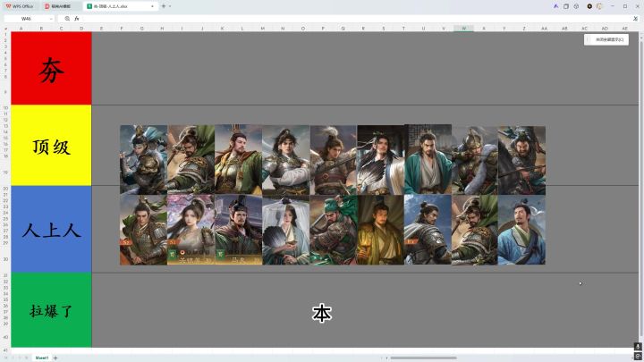Select last top-row portrait of dark rider
644x362 pixels.
pyautogui.click(x=521, y=160)
